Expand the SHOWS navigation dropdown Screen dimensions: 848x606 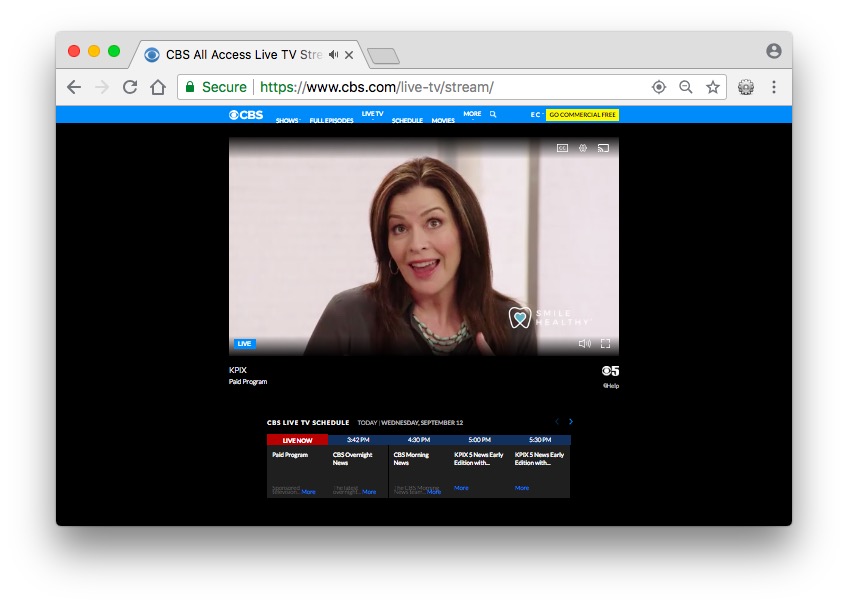[x=288, y=120]
